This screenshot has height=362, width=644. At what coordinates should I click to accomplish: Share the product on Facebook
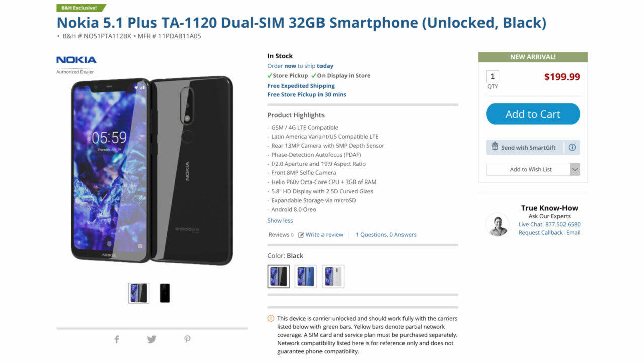coord(116,339)
